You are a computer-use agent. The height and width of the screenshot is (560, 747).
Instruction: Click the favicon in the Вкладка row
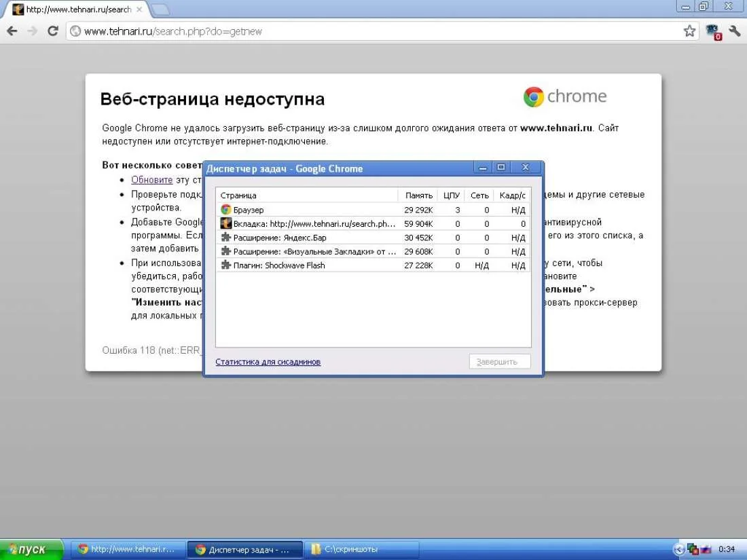coord(226,223)
